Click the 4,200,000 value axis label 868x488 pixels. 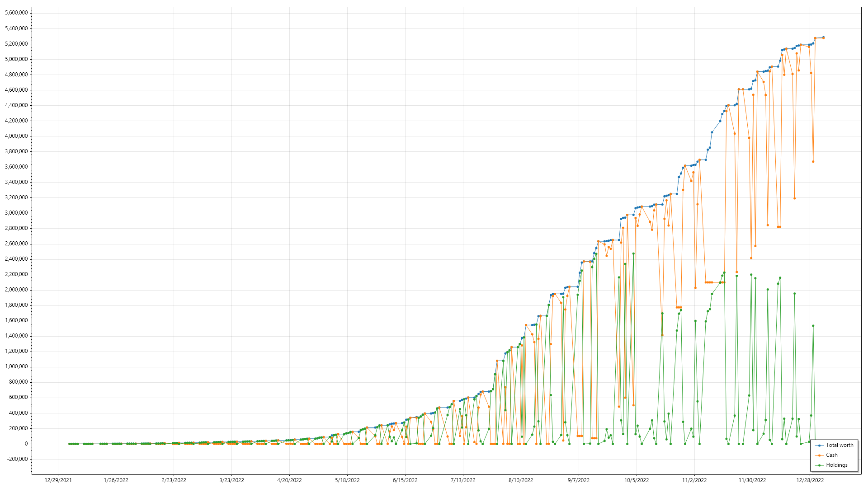[x=16, y=121]
